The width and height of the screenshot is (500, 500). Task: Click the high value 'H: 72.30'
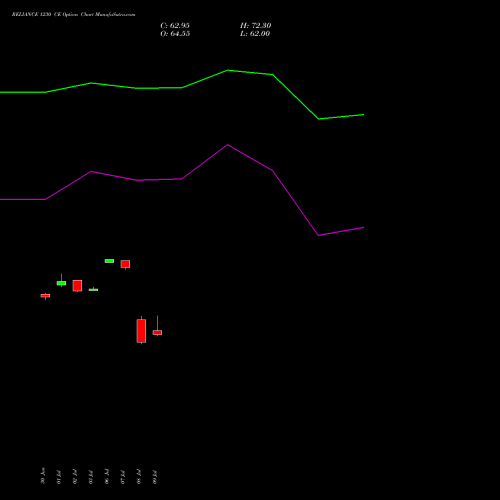click(255, 26)
